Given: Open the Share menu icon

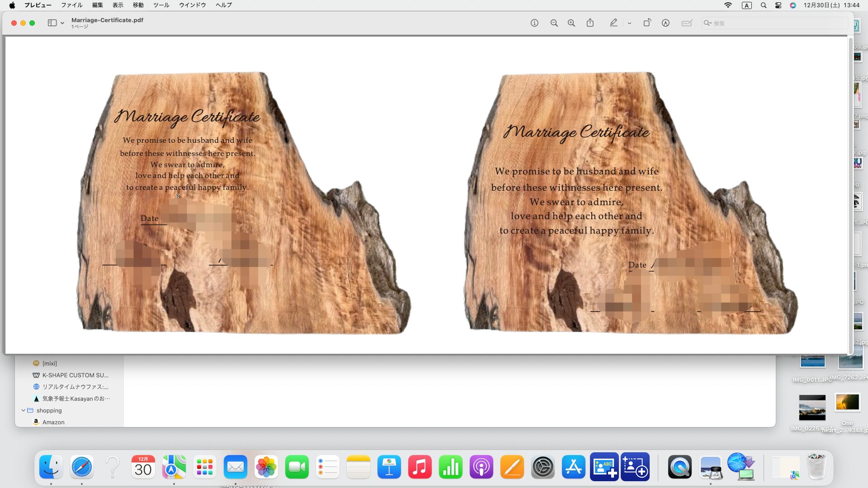Looking at the screenshot, I should 590,23.
